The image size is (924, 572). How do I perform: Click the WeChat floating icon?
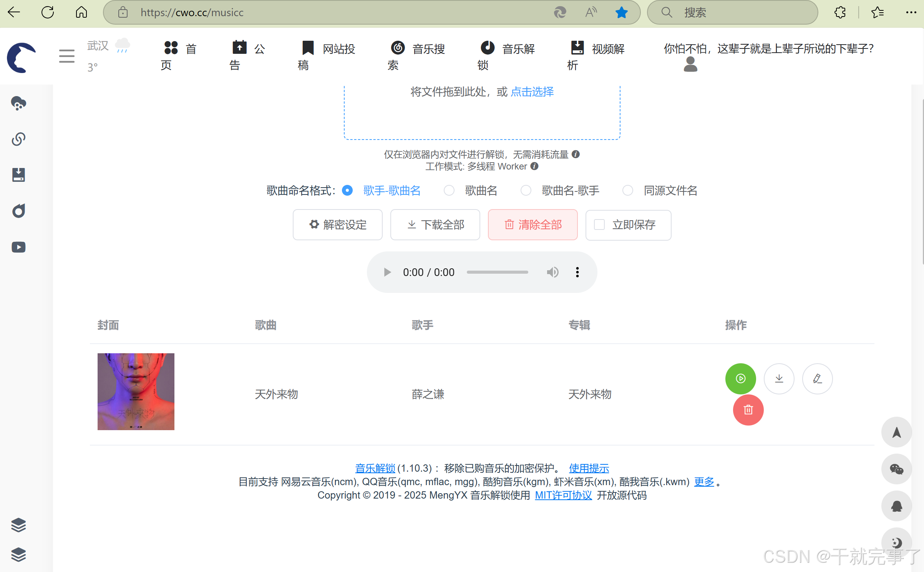(x=896, y=469)
